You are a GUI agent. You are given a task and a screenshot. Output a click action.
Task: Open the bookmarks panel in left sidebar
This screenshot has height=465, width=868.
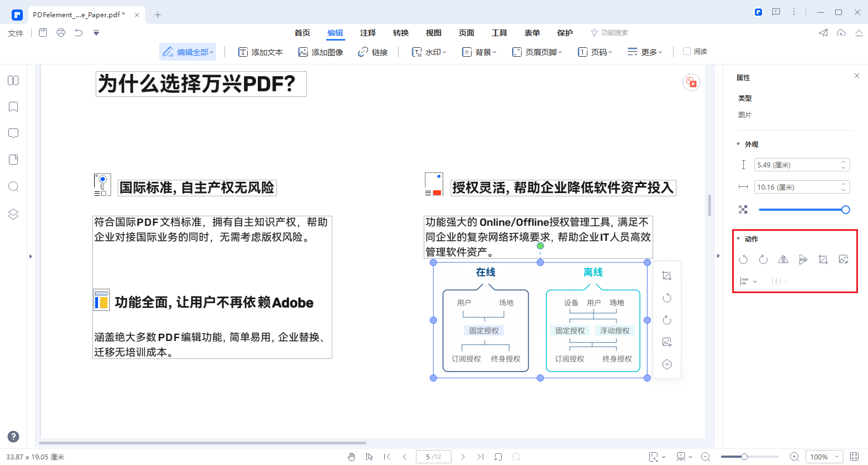coord(13,106)
